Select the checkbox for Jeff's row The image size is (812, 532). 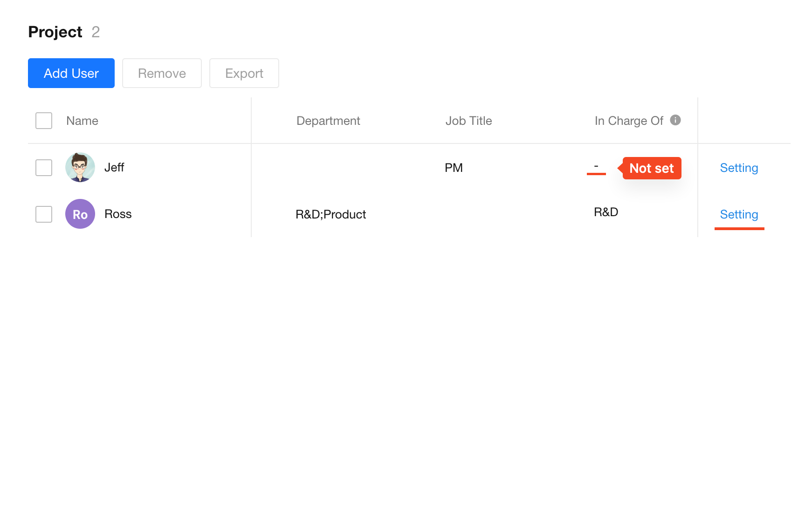(44, 168)
